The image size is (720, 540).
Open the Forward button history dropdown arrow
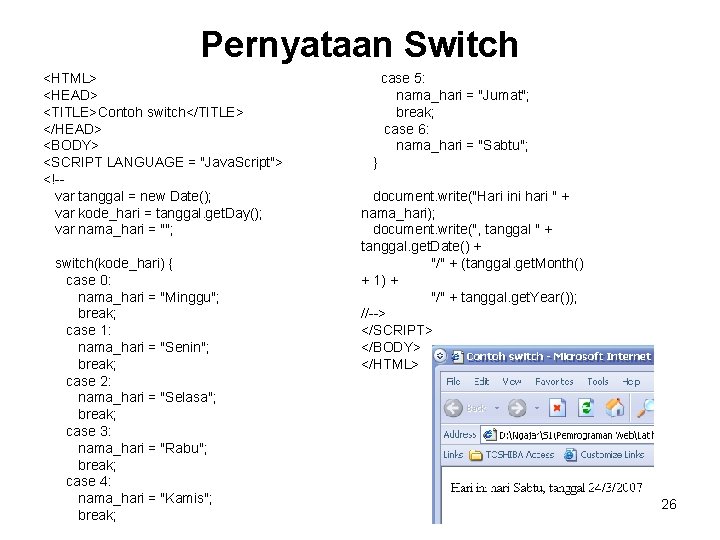[537, 408]
